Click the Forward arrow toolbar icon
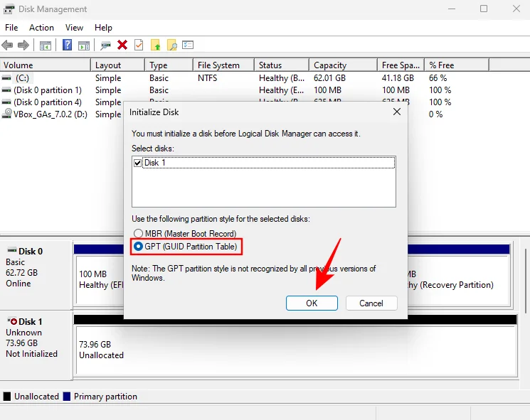 click(23, 45)
